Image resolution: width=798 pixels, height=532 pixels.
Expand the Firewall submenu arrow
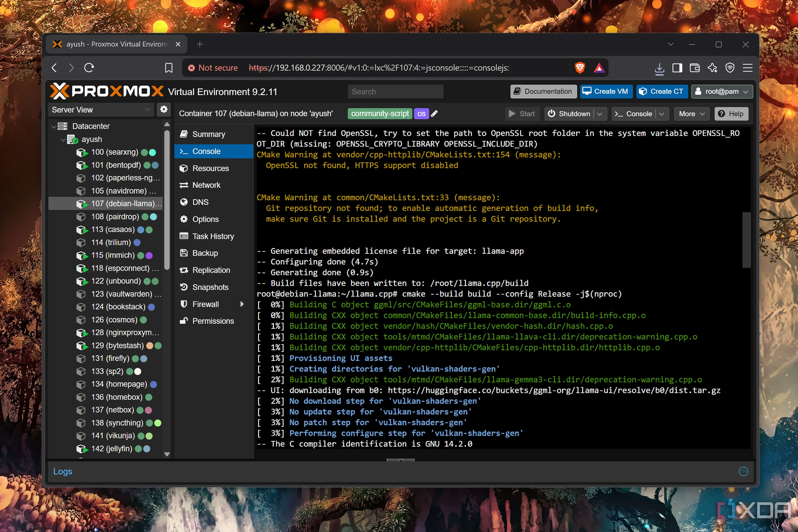242,304
